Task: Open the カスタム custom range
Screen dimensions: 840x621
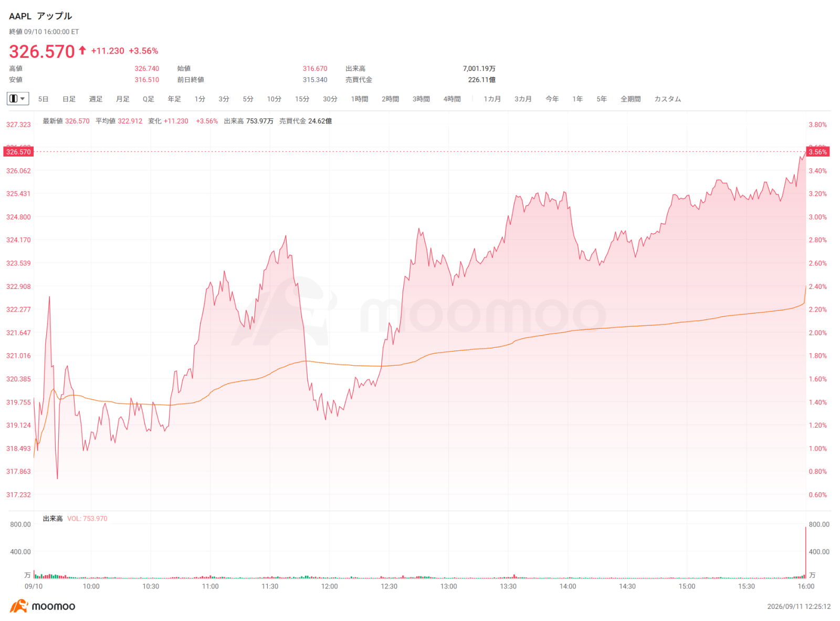Action: [x=668, y=99]
